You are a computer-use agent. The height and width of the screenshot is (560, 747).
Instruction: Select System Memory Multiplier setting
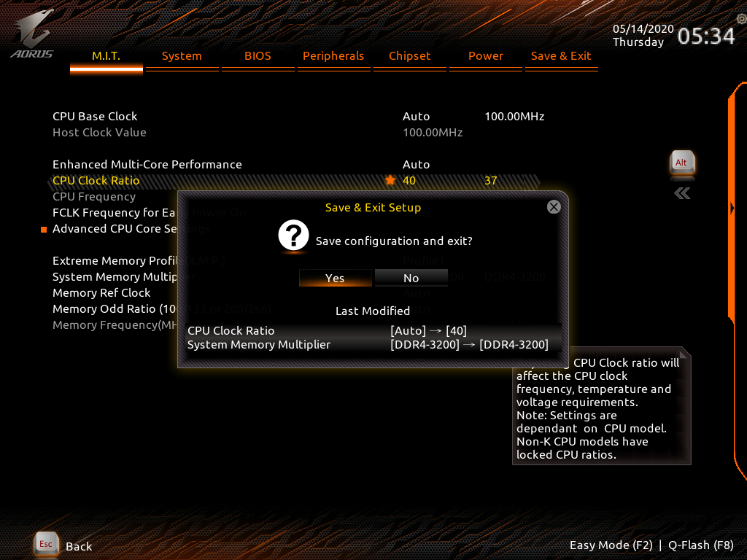(115, 276)
